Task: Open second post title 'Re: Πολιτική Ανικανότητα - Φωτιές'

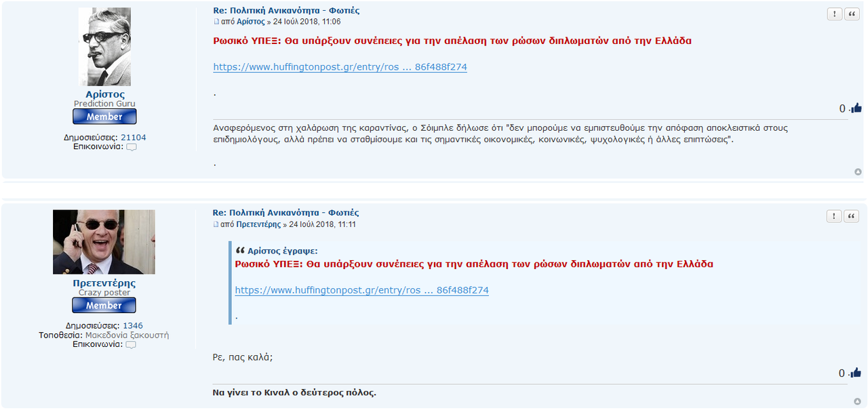Action: point(286,213)
